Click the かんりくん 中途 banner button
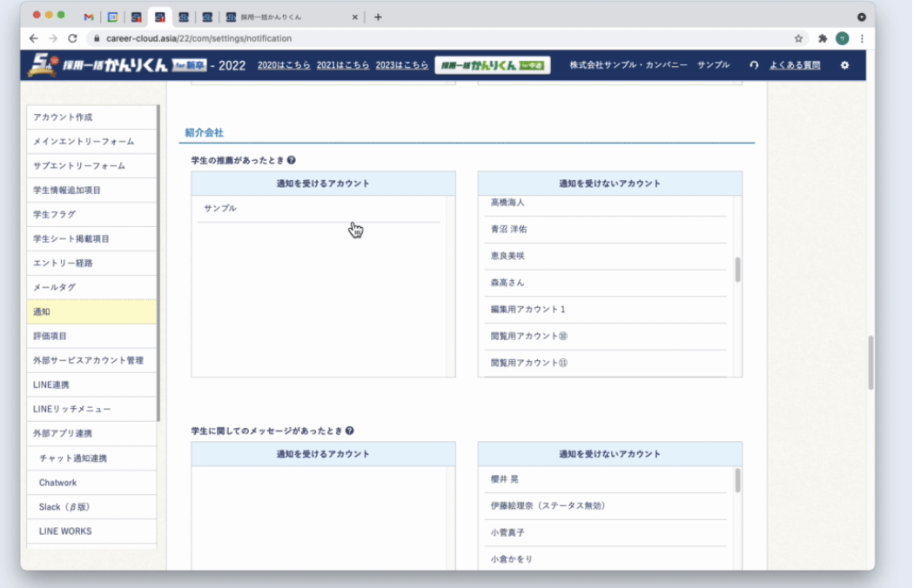 (x=493, y=65)
